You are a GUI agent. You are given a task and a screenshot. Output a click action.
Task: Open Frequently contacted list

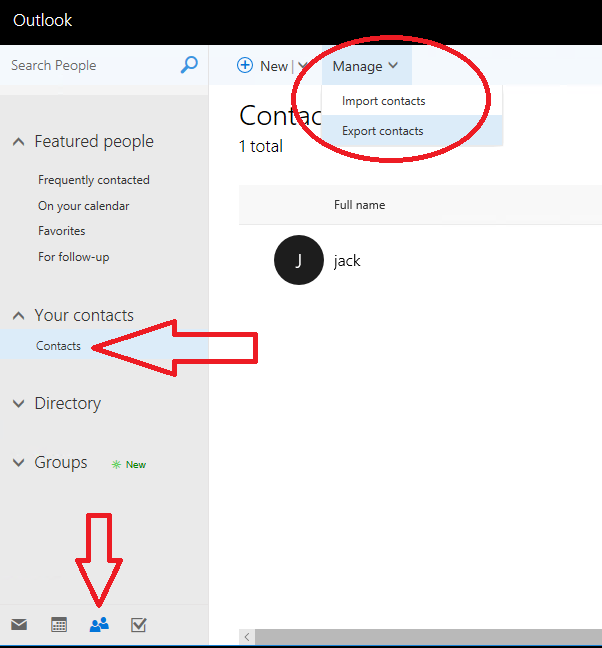[x=94, y=180]
